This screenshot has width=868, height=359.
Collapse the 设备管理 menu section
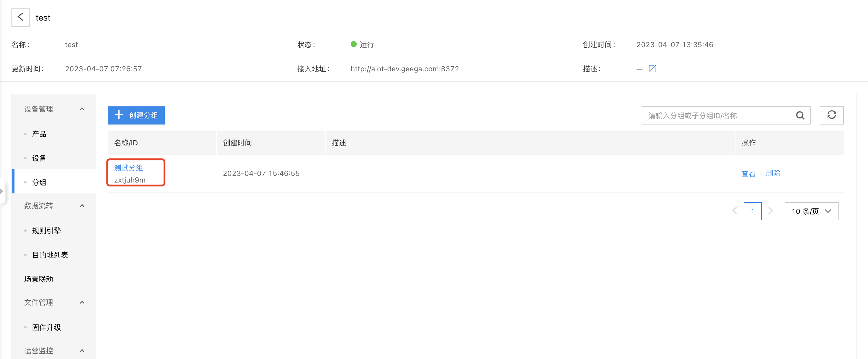(x=82, y=109)
